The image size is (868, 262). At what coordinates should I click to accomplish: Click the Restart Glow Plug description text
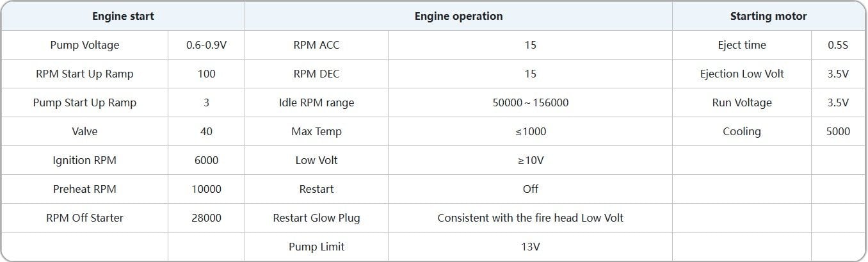click(530, 218)
